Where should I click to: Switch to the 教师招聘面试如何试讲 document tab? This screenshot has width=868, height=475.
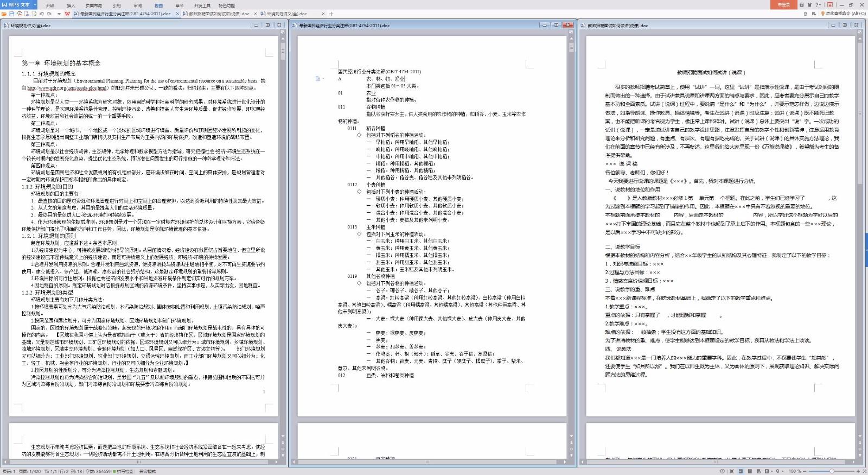[x=219, y=14]
